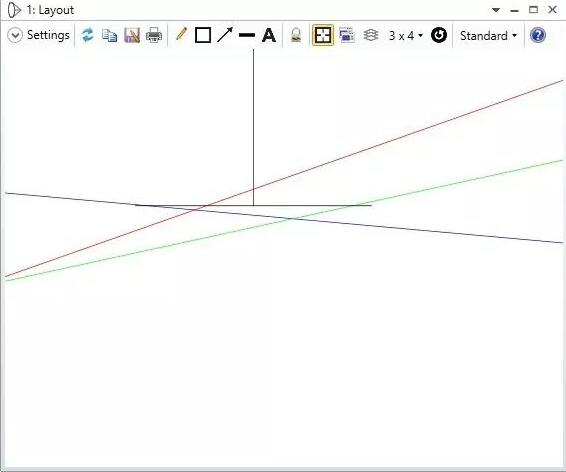Click the Print icon
566x472 pixels.
[x=154, y=35]
